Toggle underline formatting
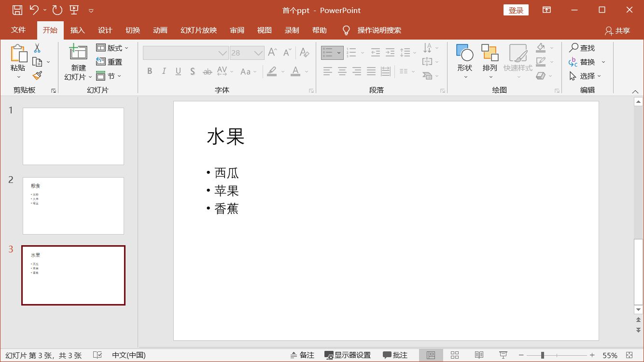The height and width of the screenshot is (362, 644). [178, 71]
